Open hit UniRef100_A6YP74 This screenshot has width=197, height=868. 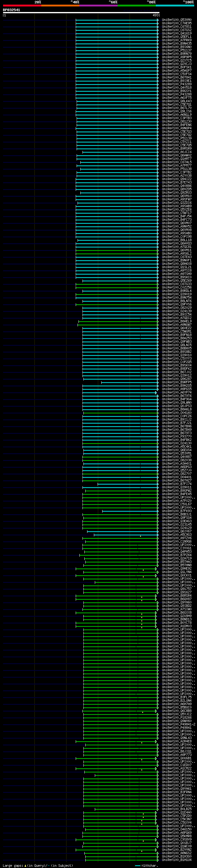click(177, 392)
